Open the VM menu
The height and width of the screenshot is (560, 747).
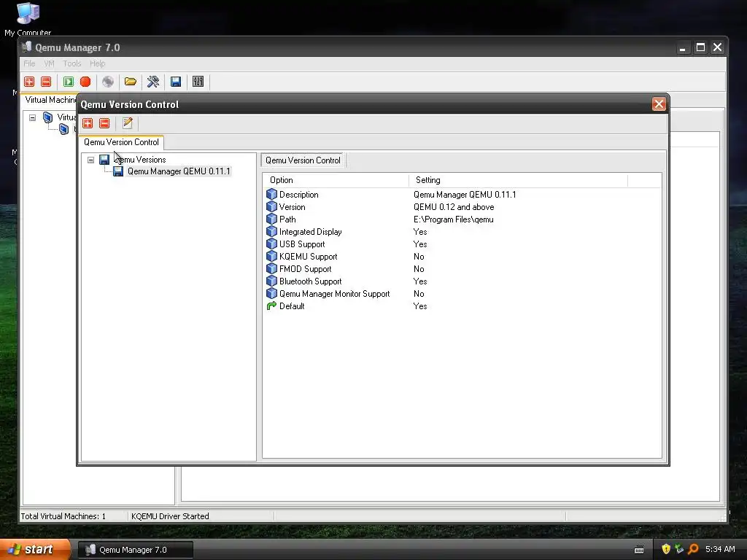(49, 63)
